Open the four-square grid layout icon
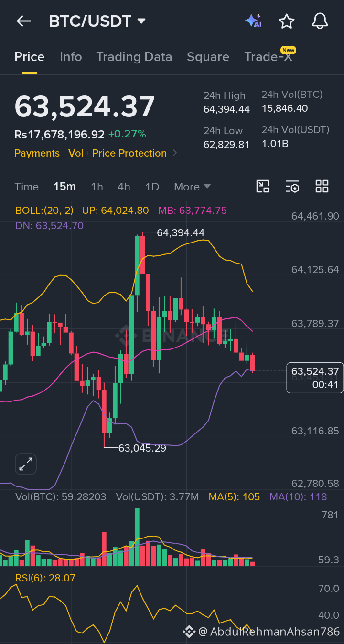 click(322, 187)
